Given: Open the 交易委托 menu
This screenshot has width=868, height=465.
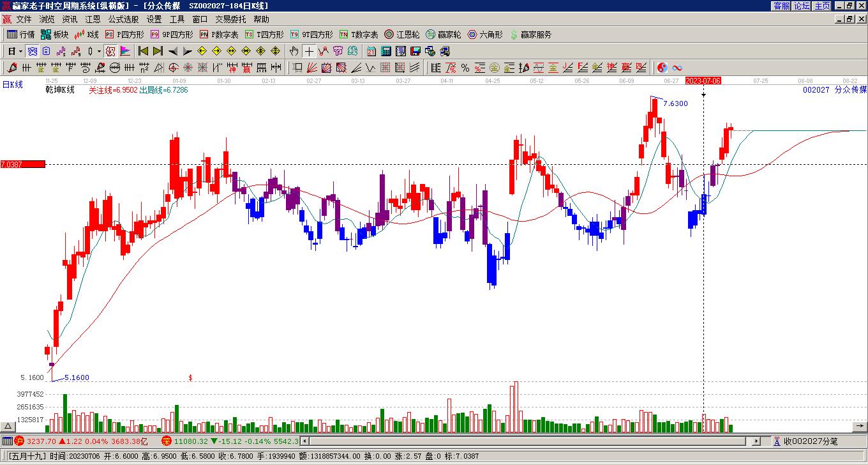Looking at the screenshot, I should pyautogui.click(x=230, y=20).
